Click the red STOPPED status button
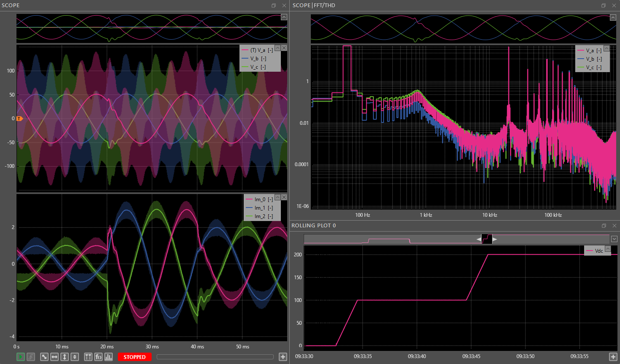The height and width of the screenshot is (364, 620). point(134,357)
